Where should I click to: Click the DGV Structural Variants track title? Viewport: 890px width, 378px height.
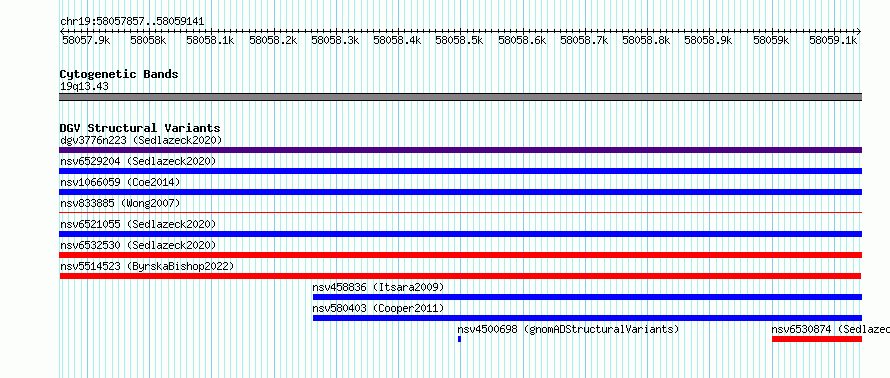tap(140, 128)
